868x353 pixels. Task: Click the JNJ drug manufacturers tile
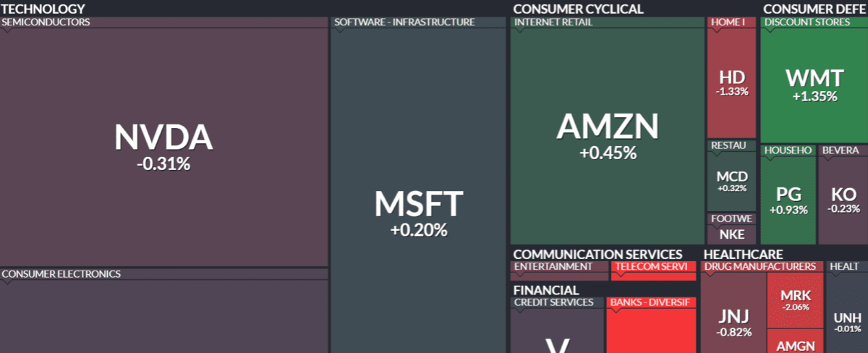733,322
